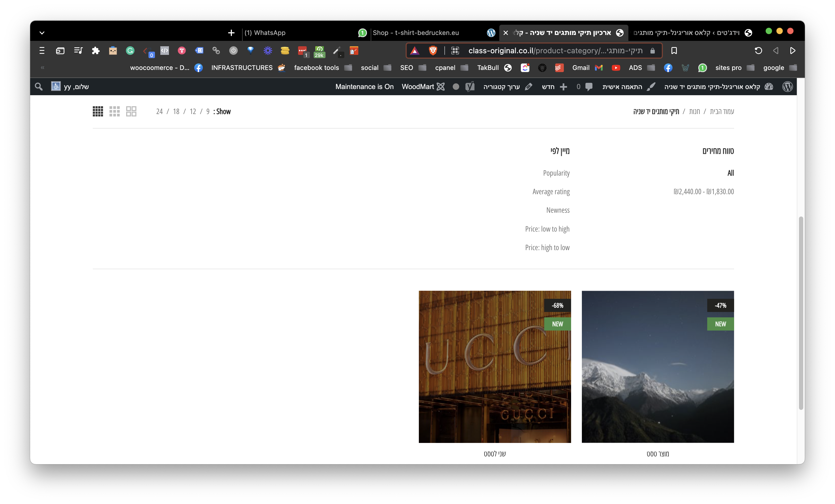Expand the 'social' bookmark folder
Viewport: 835px width, 504px height.
(x=376, y=68)
